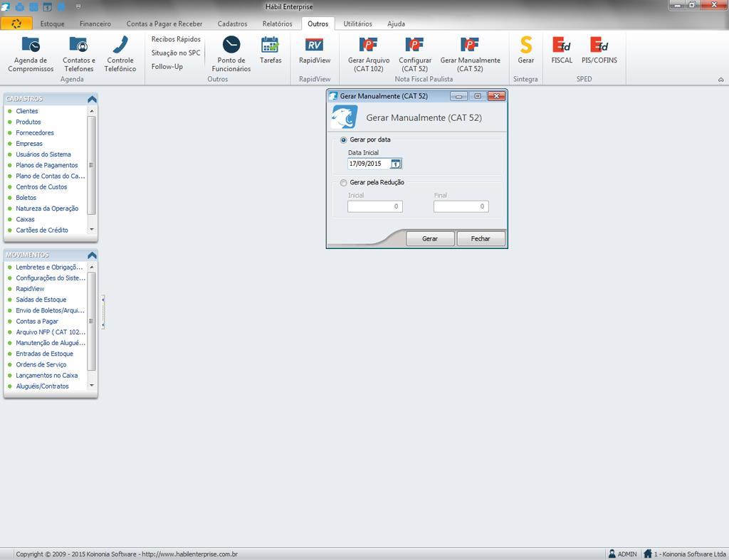Click the Final reduction number field
The image size is (729, 560).
(461, 206)
